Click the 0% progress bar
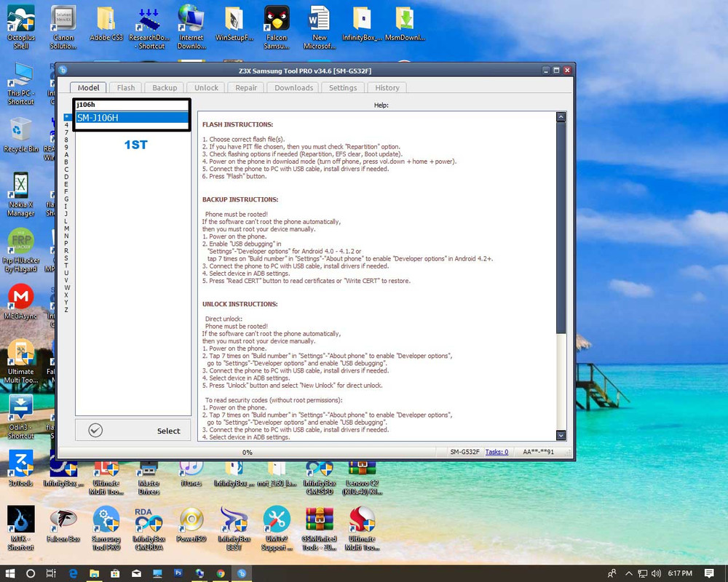The width and height of the screenshot is (728, 582). click(x=247, y=452)
